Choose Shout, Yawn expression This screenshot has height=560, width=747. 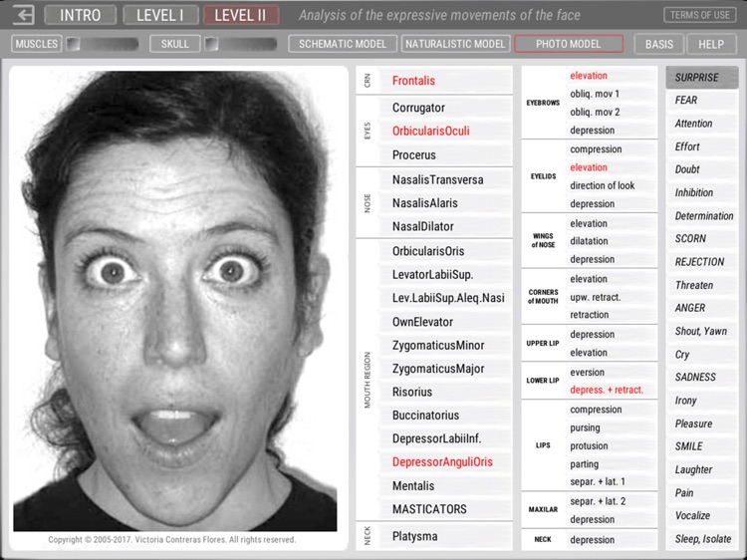702,331
